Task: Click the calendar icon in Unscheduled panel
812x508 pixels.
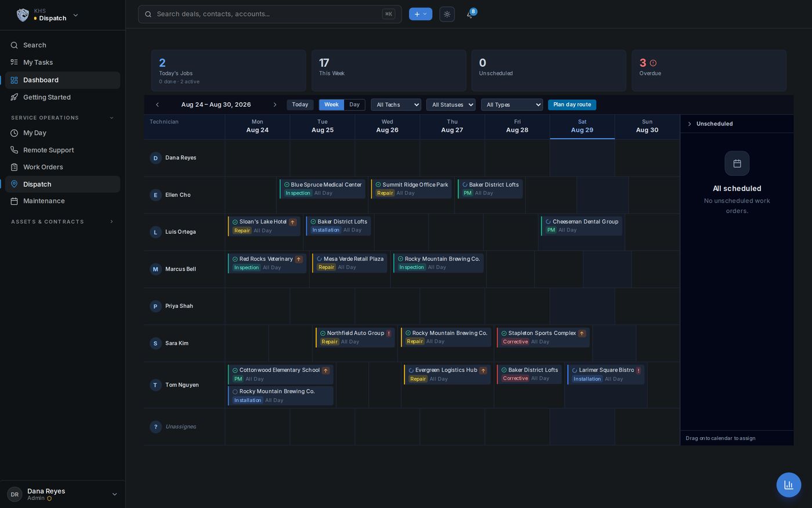Action: click(737, 164)
